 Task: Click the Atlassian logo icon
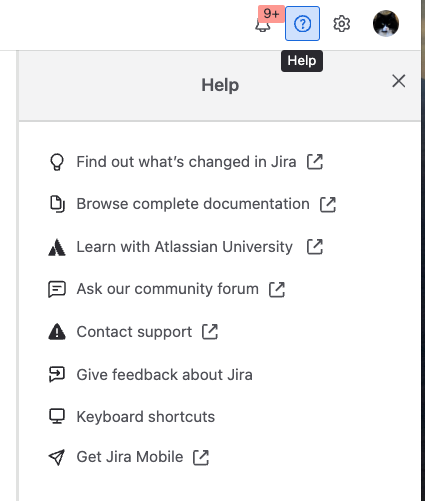click(57, 247)
